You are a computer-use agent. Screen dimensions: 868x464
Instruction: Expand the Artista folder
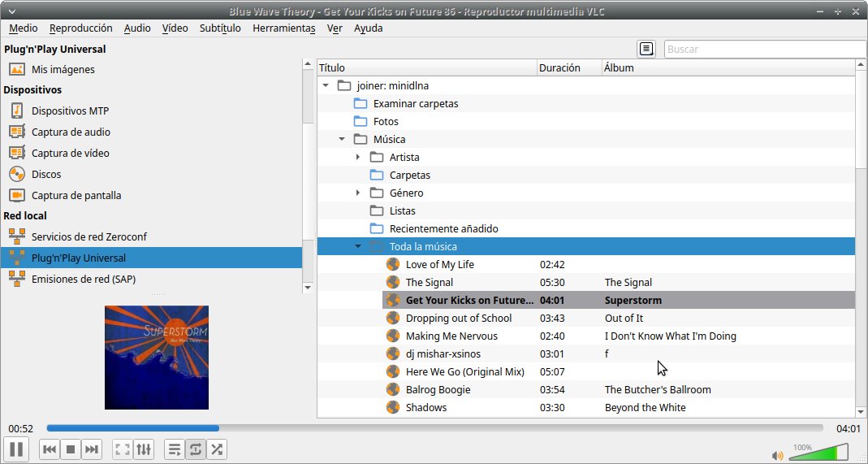[x=358, y=158]
